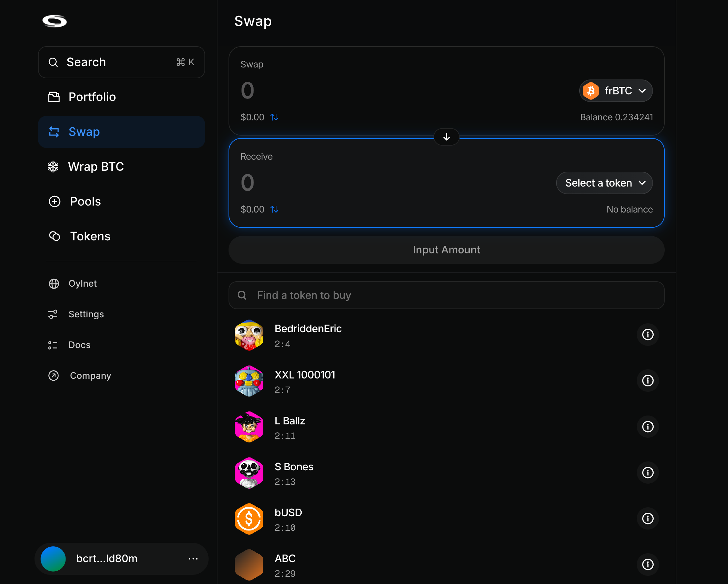This screenshot has height=584, width=728.
Task: Select the bUSD token
Action: [x=446, y=519]
